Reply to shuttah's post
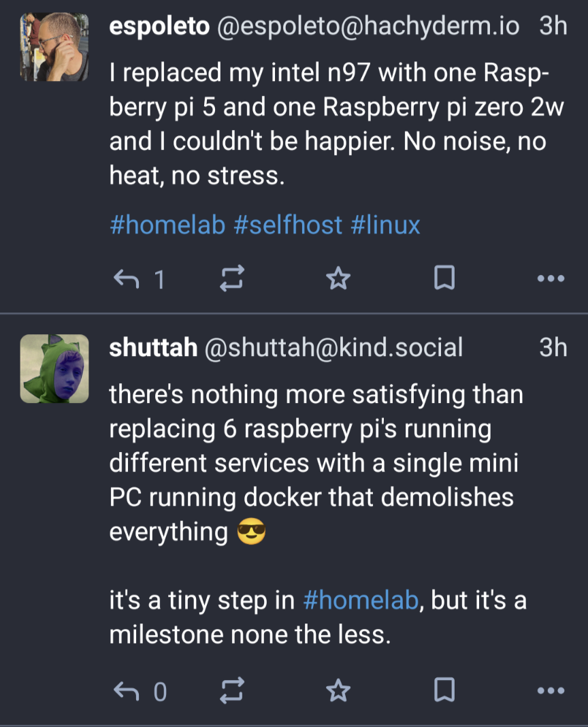Viewport: 588px width, 727px height. pos(126,691)
